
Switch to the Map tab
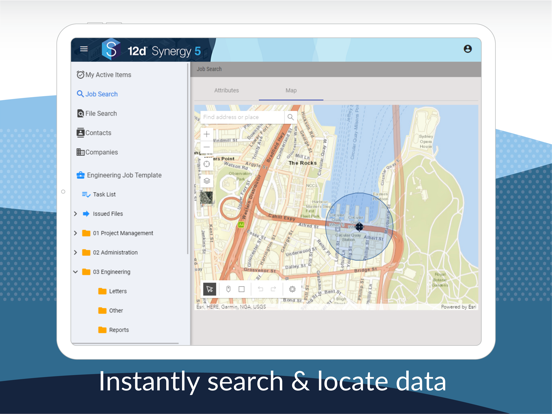coord(291,90)
